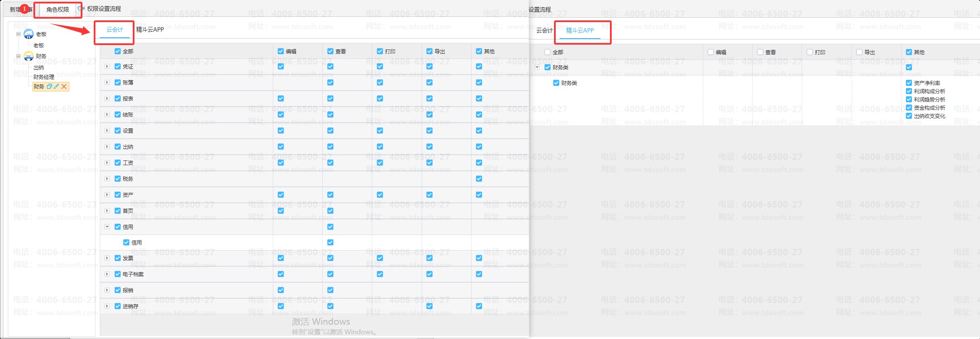Collapse the 财务类 parent row arrow
This screenshot has width=980, height=339.
(537, 67)
